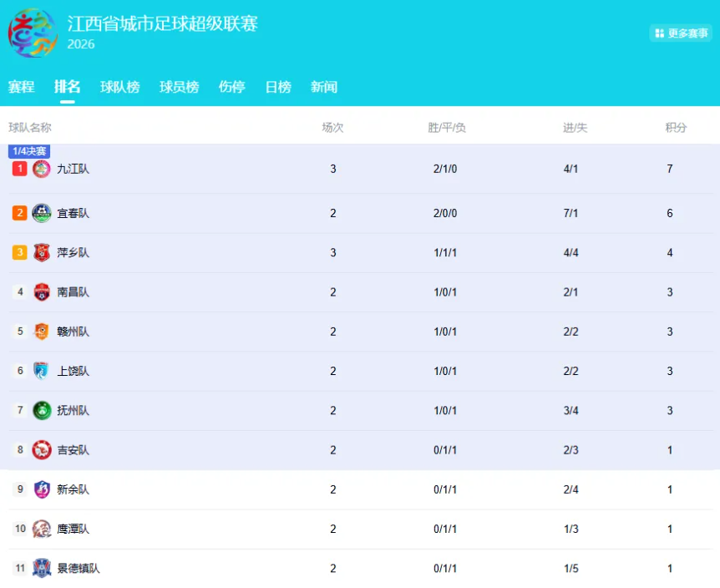The image size is (720, 588).
Task: Open the 新闻 tab
Action: (324, 87)
